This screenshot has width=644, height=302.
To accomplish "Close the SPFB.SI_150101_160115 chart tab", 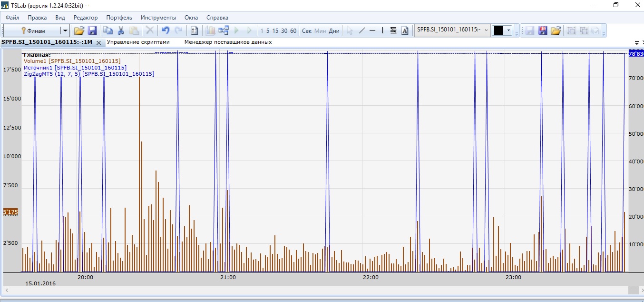I will (x=98, y=42).
